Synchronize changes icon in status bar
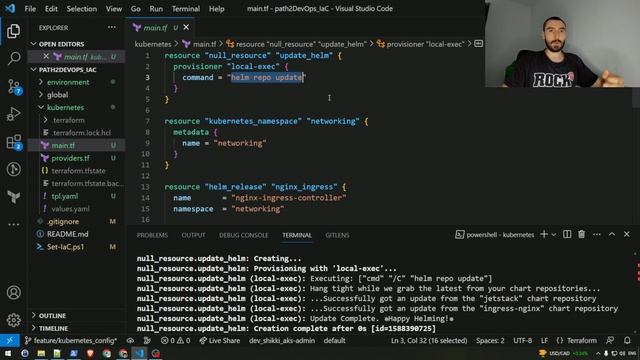 click(130, 340)
